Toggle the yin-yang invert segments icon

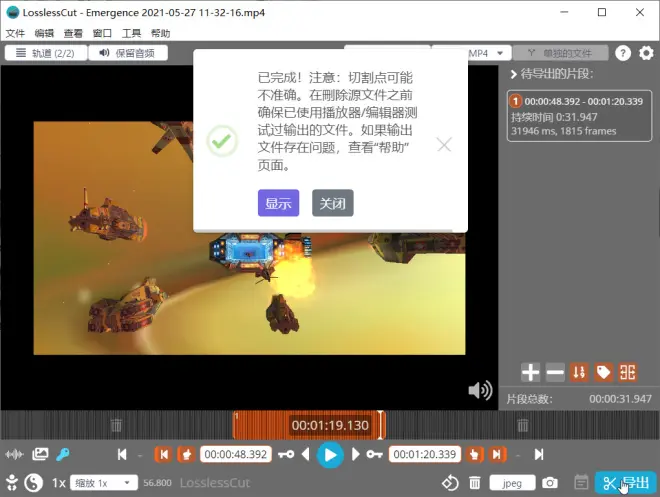click(x=34, y=483)
